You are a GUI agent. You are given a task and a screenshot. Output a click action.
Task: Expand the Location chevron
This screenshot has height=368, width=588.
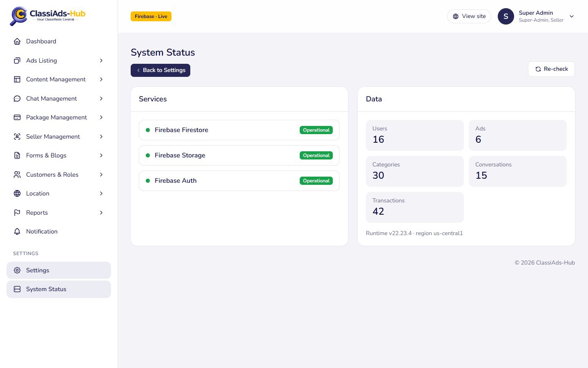click(x=101, y=193)
